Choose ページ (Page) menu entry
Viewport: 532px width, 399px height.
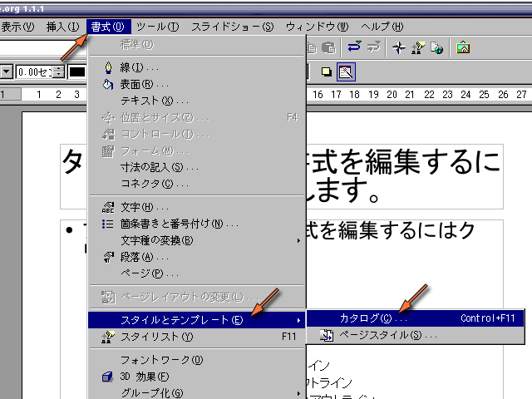pos(197,273)
